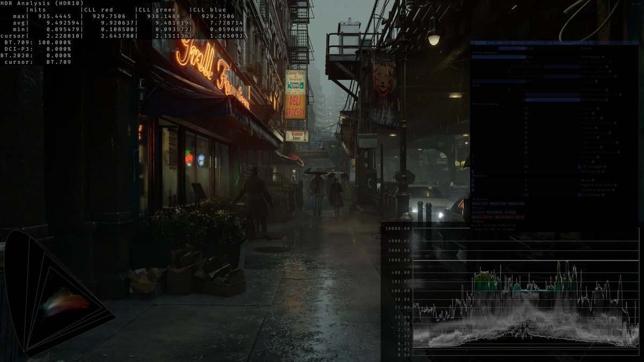Viewport: 644px width, 362px height.
Task: Open help icon beside Tone Mapper
Action: (603, 57)
